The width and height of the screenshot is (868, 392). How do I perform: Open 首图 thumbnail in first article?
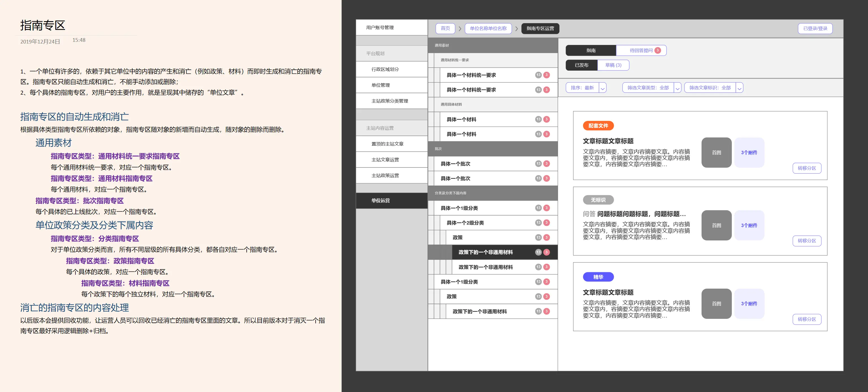coord(716,153)
